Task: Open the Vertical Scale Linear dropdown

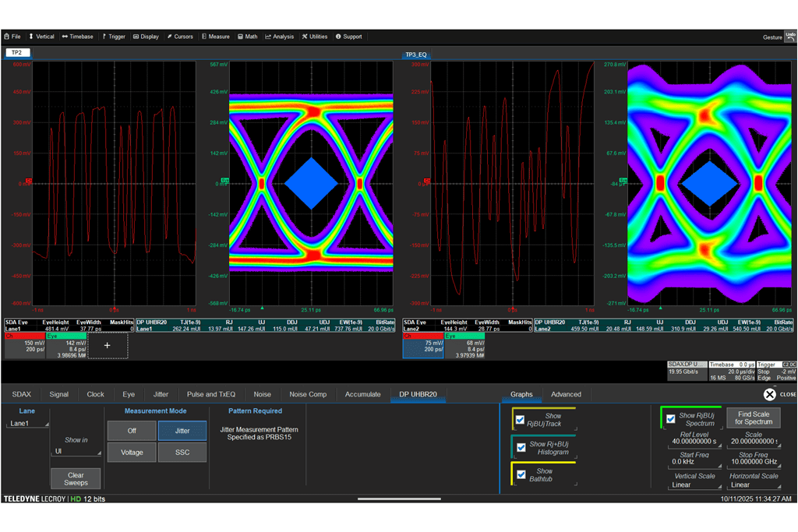Action: pyautogui.click(x=694, y=484)
